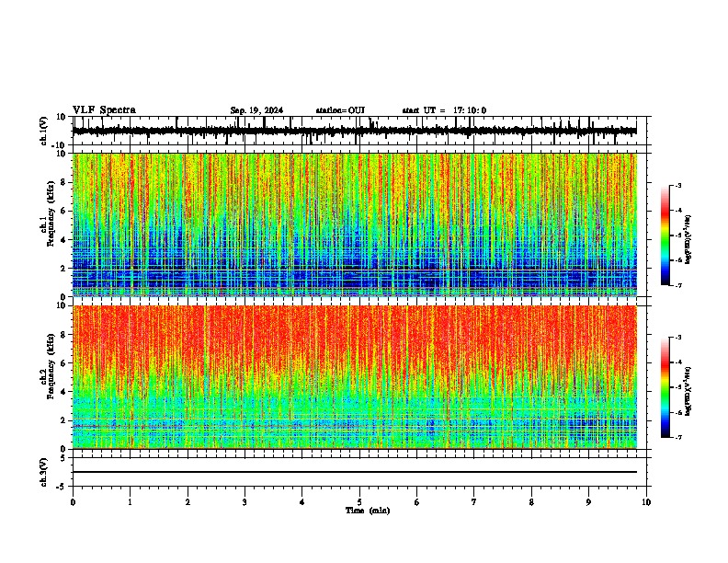Click the flat ch.3 voltage line
The image size is (728, 563).
pos(355,472)
